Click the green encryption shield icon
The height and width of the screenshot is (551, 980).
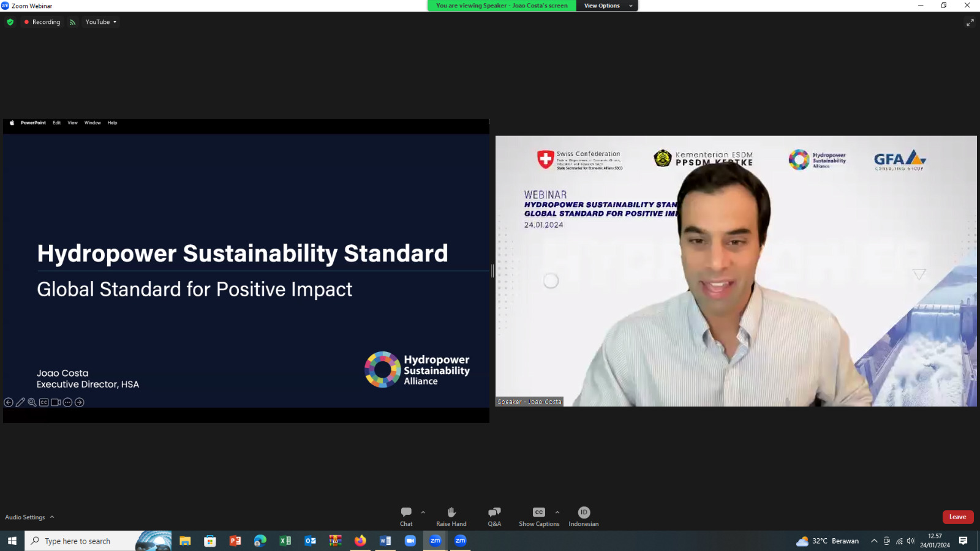pyautogui.click(x=10, y=22)
